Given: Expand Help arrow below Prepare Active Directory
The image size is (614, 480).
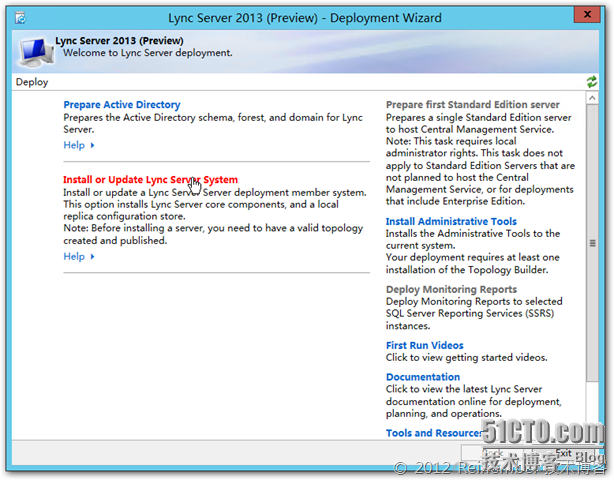Looking at the screenshot, I should pyautogui.click(x=92, y=145).
